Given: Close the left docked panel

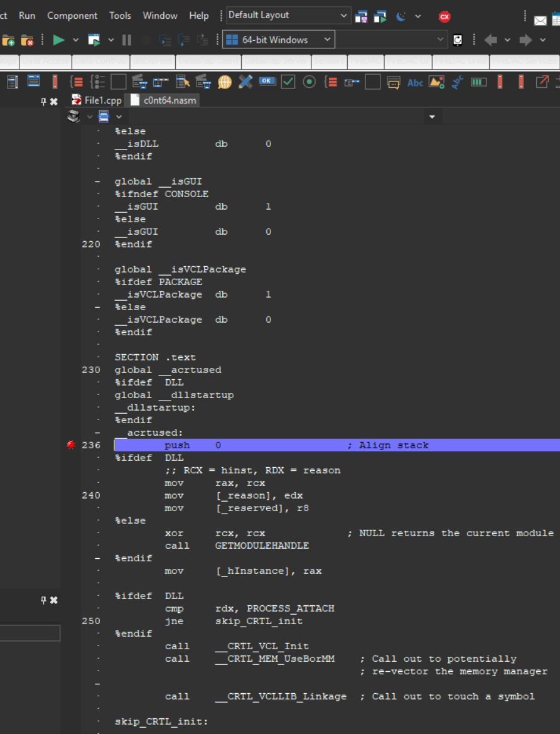Looking at the screenshot, I should point(54,101).
